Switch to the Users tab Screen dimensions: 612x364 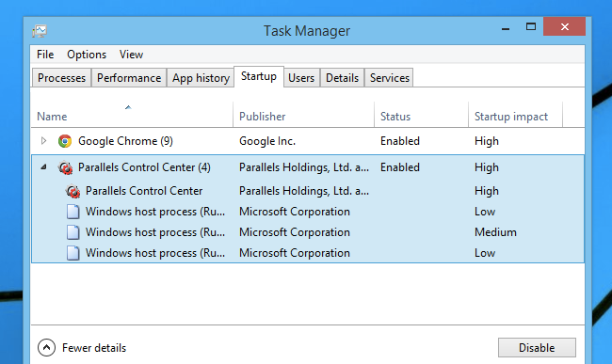tap(301, 78)
